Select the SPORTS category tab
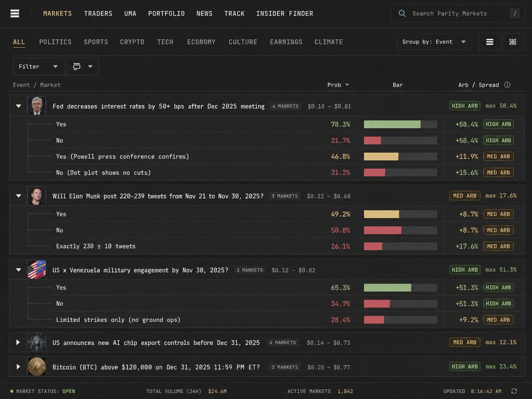This screenshot has width=532, height=399. click(96, 42)
